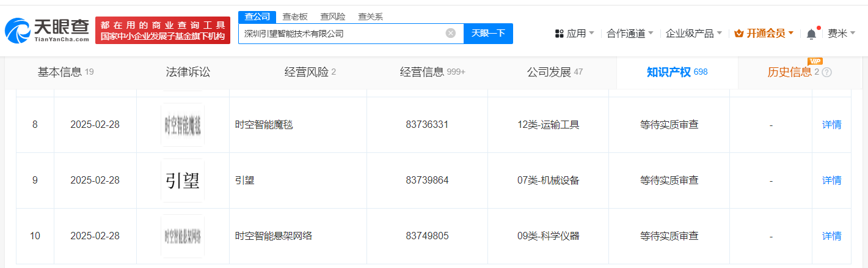Open the 经营风险 tab

310,72
